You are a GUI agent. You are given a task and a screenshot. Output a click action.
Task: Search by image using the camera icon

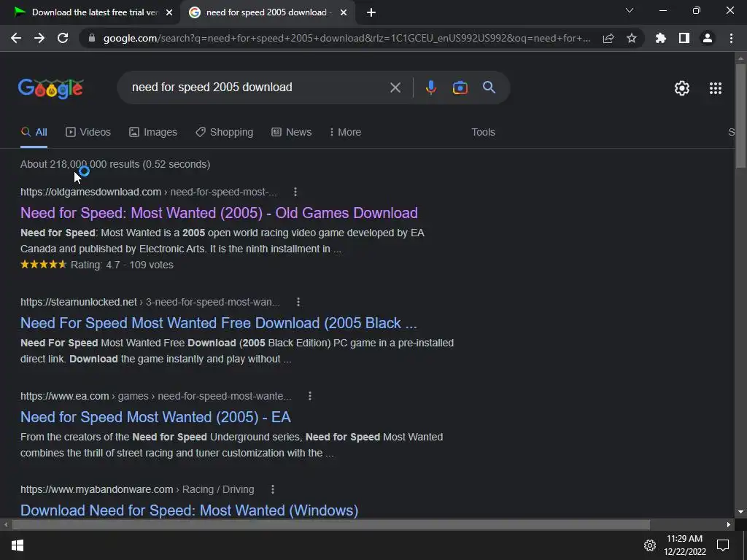(460, 87)
